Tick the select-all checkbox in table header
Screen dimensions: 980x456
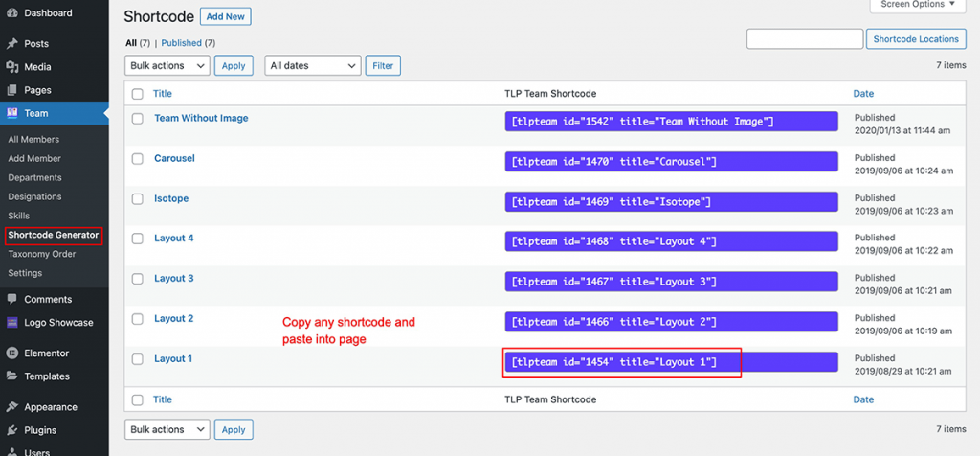click(138, 94)
